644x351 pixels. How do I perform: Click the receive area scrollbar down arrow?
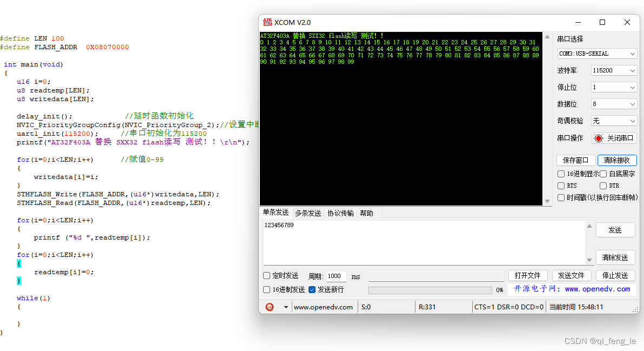[547, 201]
